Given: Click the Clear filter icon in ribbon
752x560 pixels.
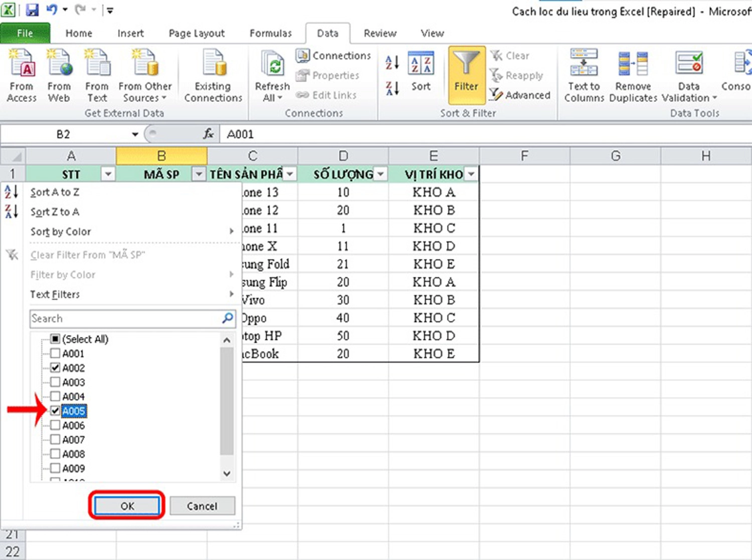Looking at the screenshot, I should click(x=510, y=56).
